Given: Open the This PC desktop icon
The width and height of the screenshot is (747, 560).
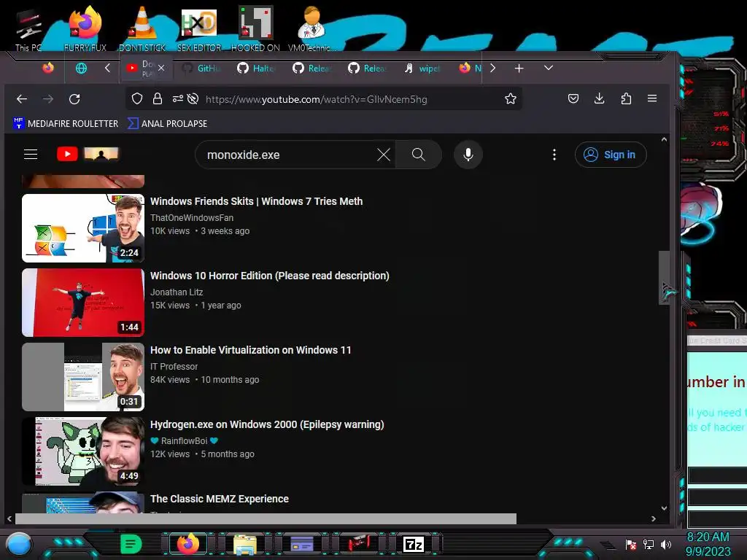Looking at the screenshot, I should point(28,29).
